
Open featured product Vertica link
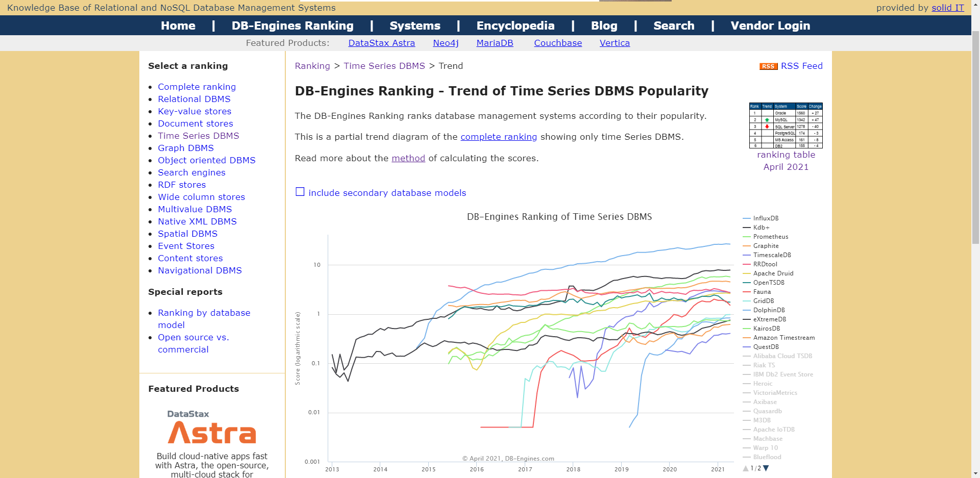(615, 43)
